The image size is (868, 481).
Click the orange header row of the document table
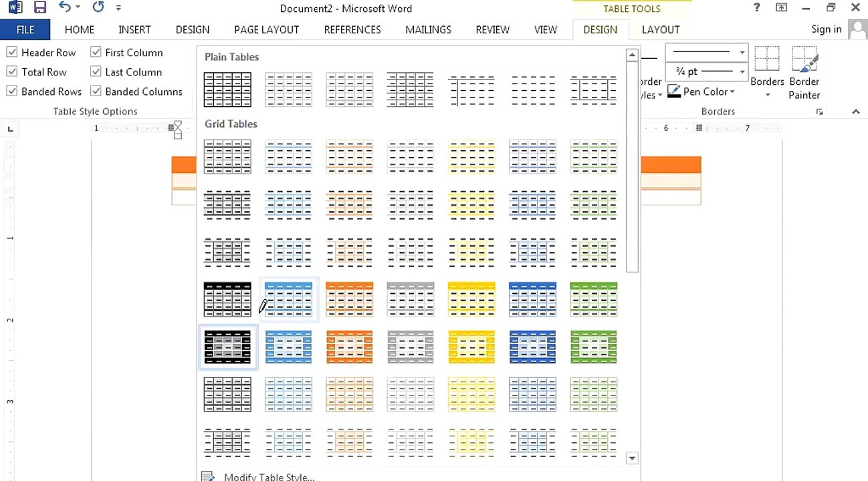(x=671, y=165)
